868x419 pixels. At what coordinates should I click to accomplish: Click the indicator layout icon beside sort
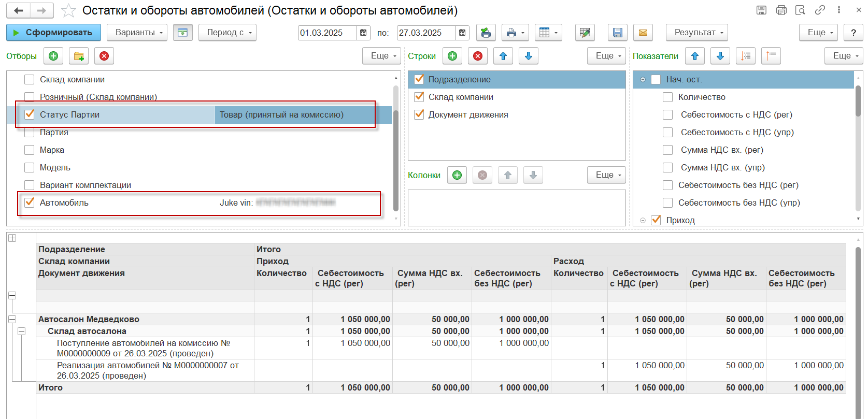[771, 56]
